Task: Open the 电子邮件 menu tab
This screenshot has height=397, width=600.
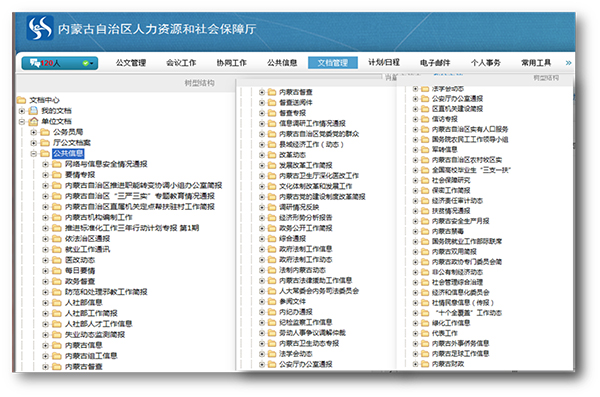Action: (435, 63)
